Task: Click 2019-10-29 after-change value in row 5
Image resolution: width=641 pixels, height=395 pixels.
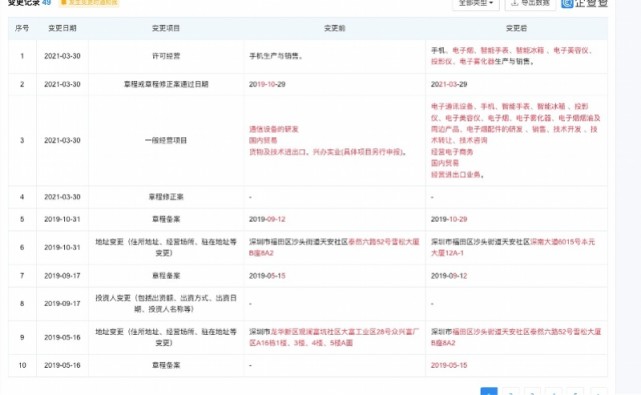Action: (x=449, y=219)
